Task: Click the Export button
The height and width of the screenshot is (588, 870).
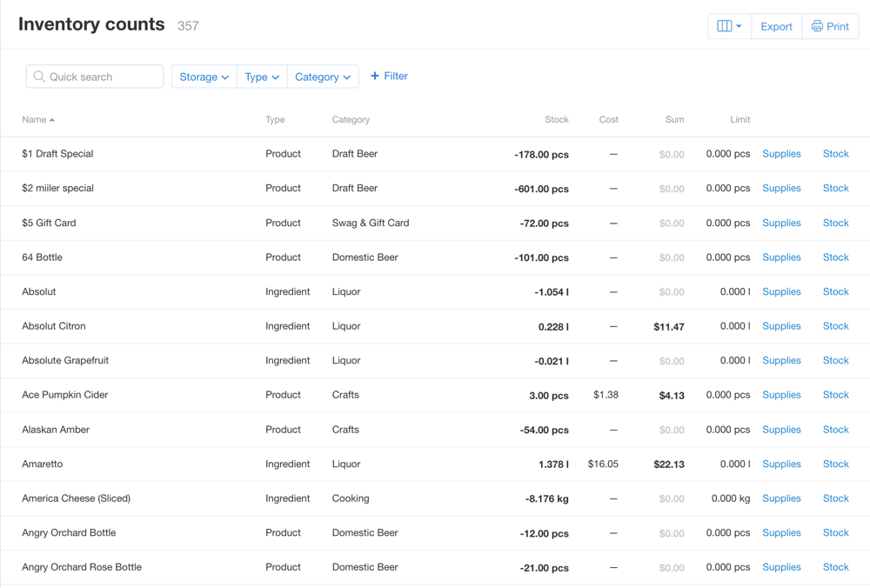Action: tap(776, 26)
